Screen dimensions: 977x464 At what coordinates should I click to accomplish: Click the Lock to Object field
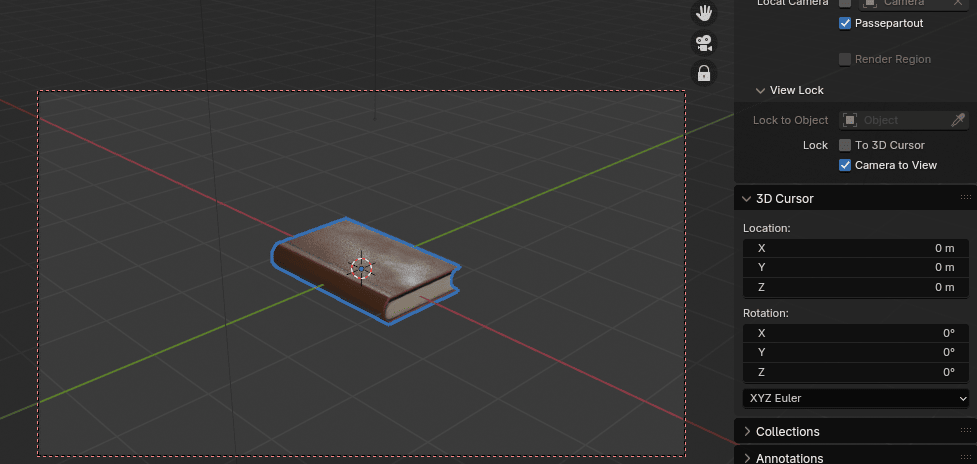pyautogui.click(x=892, y=120)
